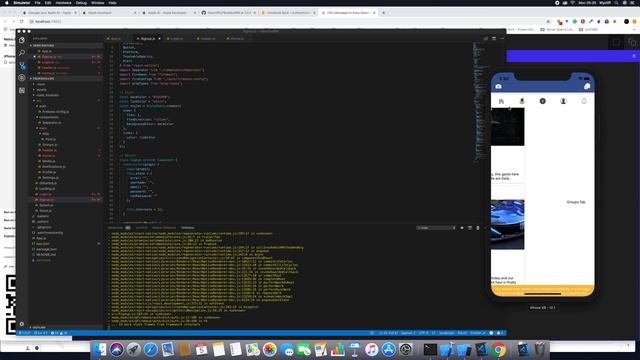Viewport: 640px width, 360px height.
Task: Tap the blue post image in simulator feed
Action: pyautogui.click(x=508, y=224)
